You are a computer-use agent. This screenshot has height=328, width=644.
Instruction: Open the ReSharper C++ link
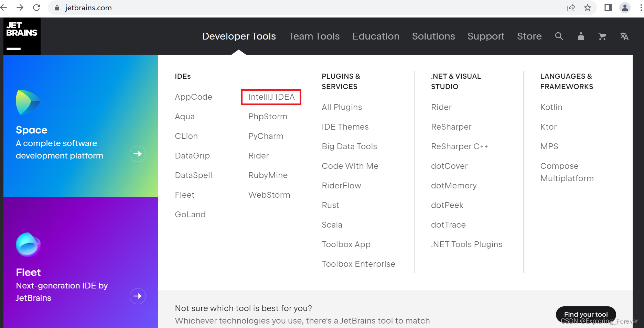coord(460,146)
